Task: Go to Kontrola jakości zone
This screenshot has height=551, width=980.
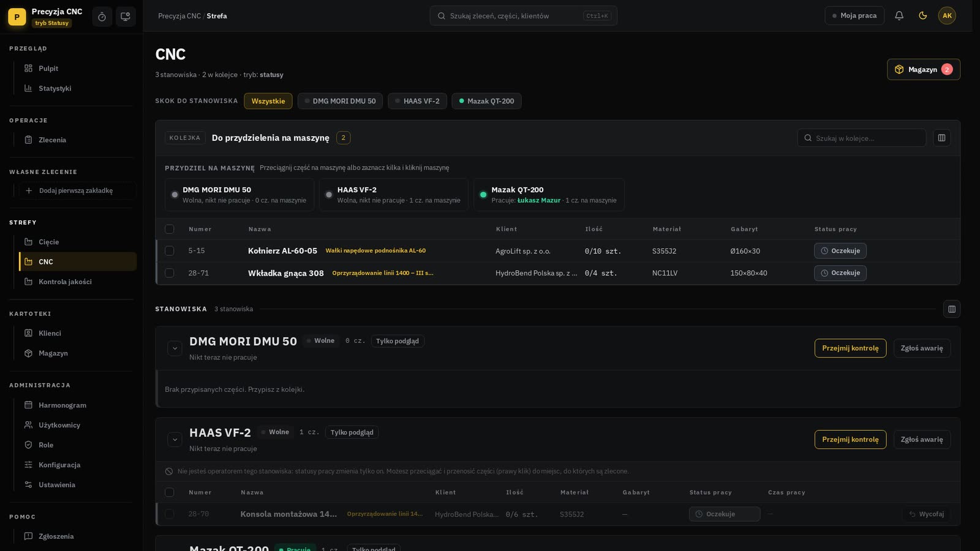Action: [65, 282]
